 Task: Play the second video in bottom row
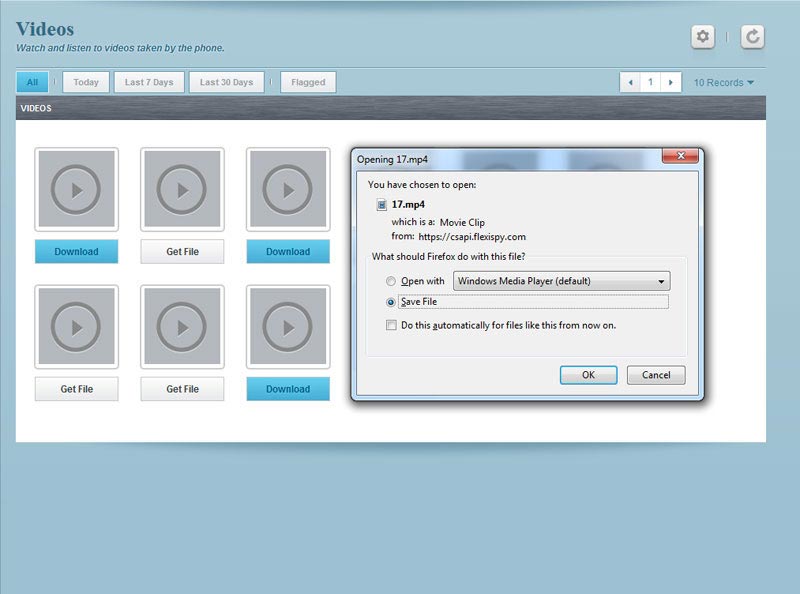[x=182, y=326]
